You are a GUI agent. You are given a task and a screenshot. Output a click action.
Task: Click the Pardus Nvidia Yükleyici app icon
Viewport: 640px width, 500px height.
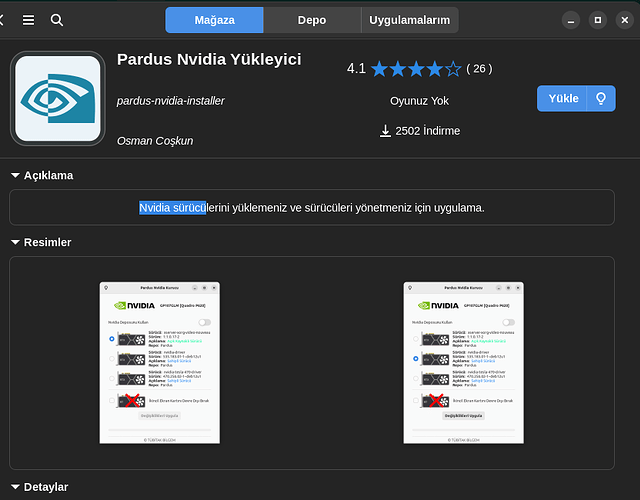pyautogui.click(x=58, y=98)
